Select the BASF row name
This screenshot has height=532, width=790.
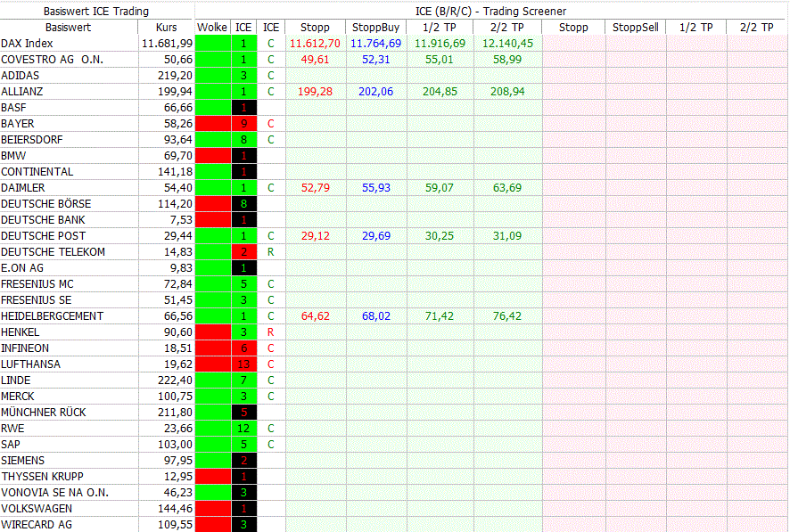point(13,108)
